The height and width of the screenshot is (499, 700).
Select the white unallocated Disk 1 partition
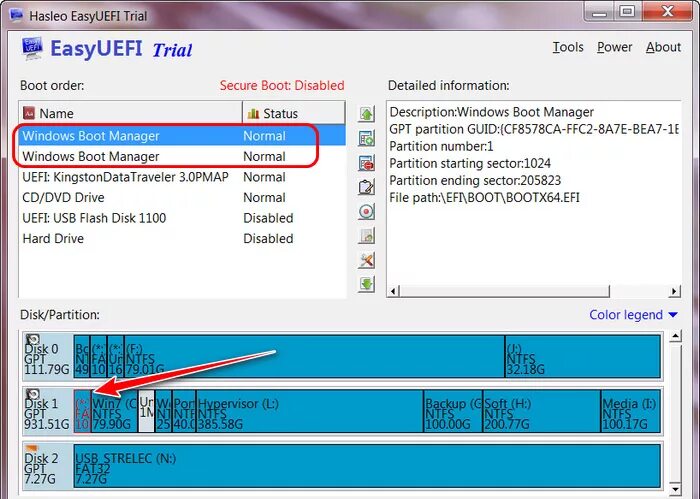(x=146, y=411)
